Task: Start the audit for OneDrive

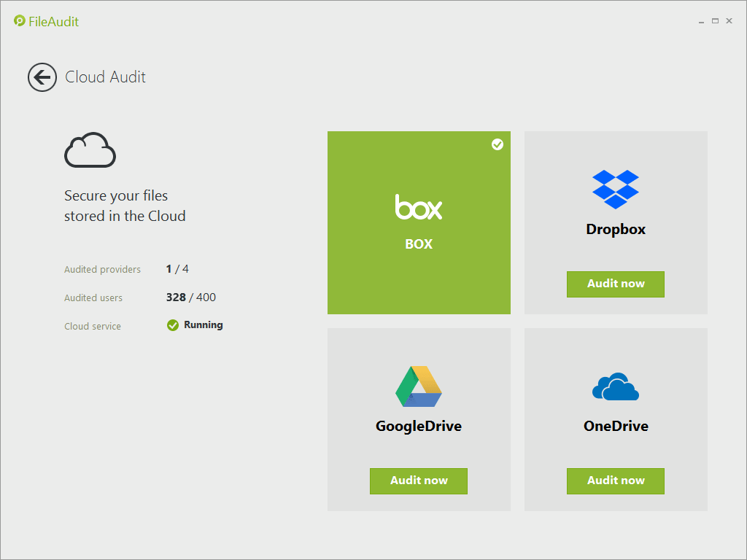Action: (x=616, y=481)
